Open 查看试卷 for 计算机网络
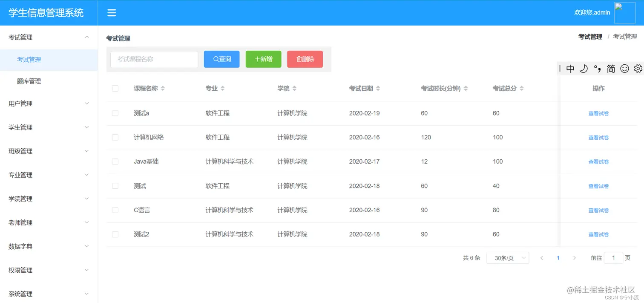This screenshot has height=303, width=644. (x=598, y=138)
